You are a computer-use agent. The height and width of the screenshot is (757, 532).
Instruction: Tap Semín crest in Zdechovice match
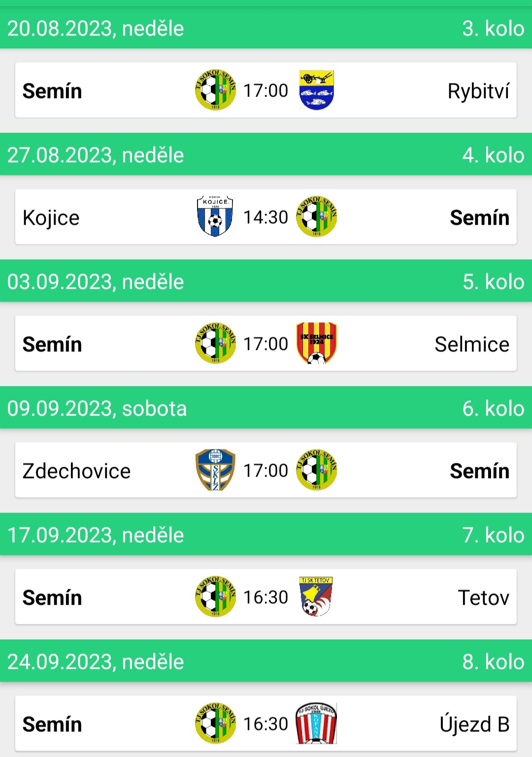(316, 470)
